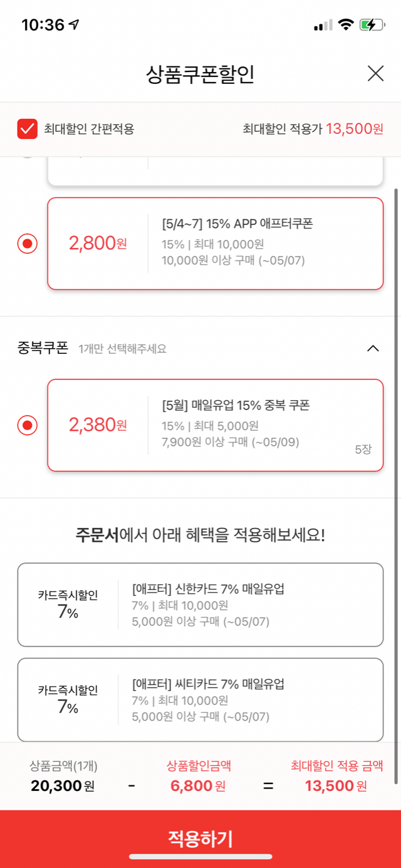Open the 씨티카드 7% 매일유업 card benefit
This screenshot has height=868, width=401.
pos(200,700)
